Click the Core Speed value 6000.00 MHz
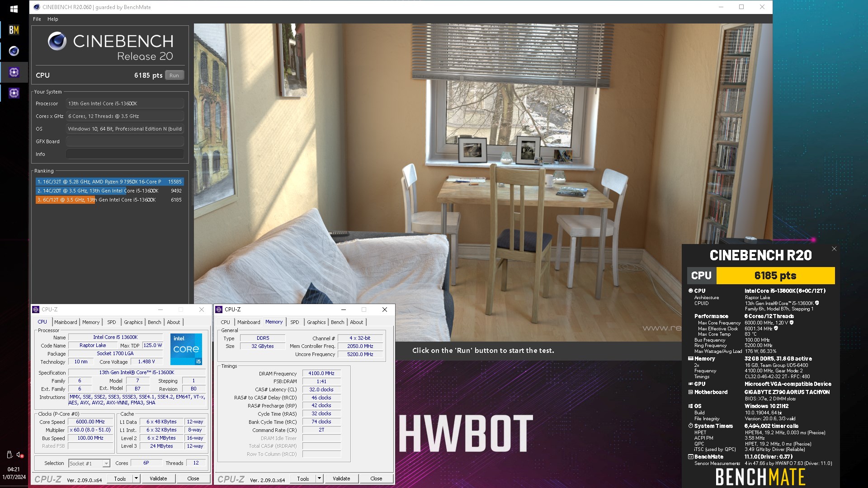 (90, 422)
